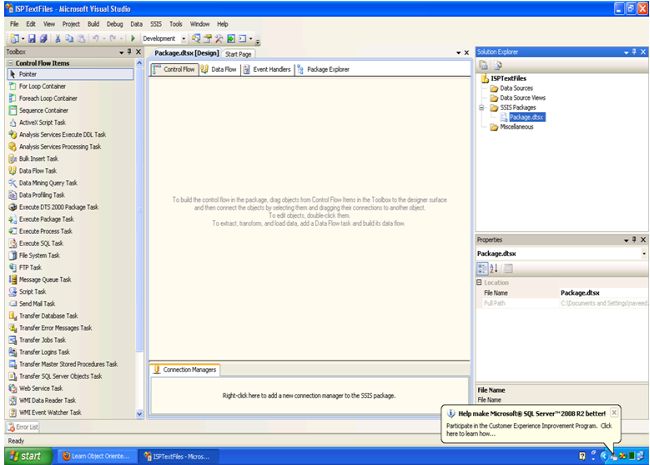Select the Web Service Task item

[70, 388]
